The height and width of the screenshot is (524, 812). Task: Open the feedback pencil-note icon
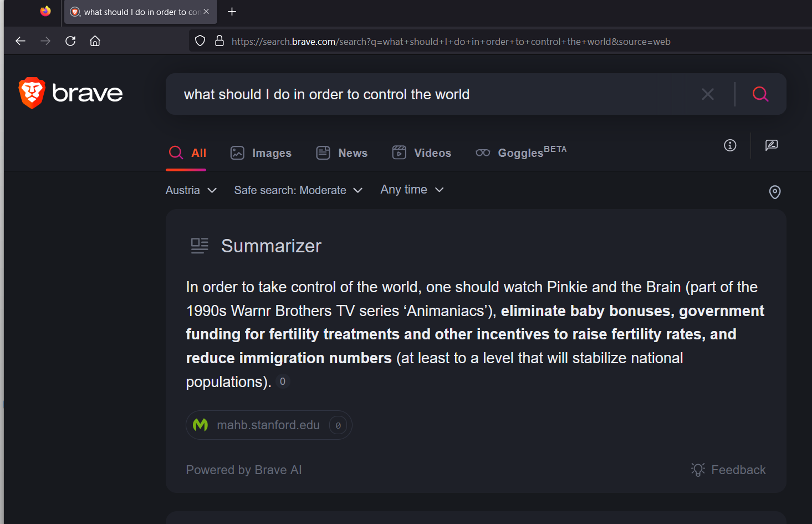[x=772, y=145]
